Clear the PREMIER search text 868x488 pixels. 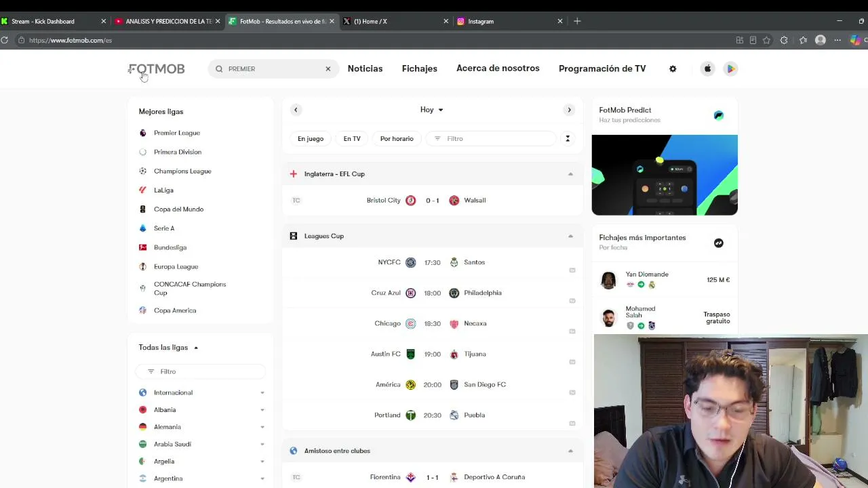point(328,68)
